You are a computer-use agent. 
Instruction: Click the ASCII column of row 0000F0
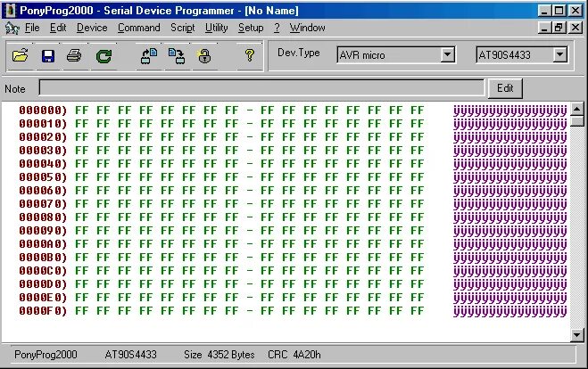pyautogui.click(x=510, y=312)
